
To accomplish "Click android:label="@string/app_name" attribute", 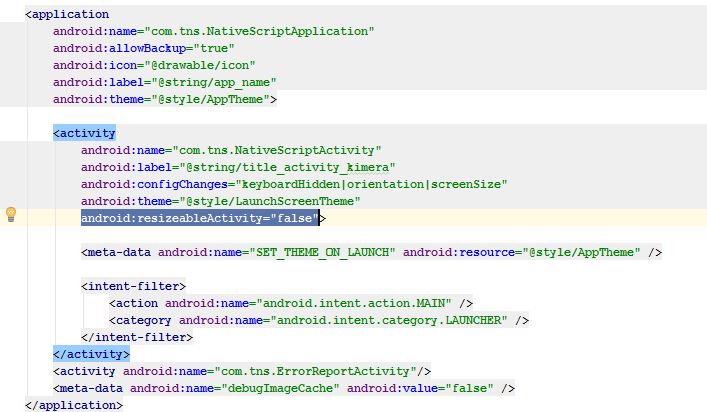I will click(x=165, y=82).
